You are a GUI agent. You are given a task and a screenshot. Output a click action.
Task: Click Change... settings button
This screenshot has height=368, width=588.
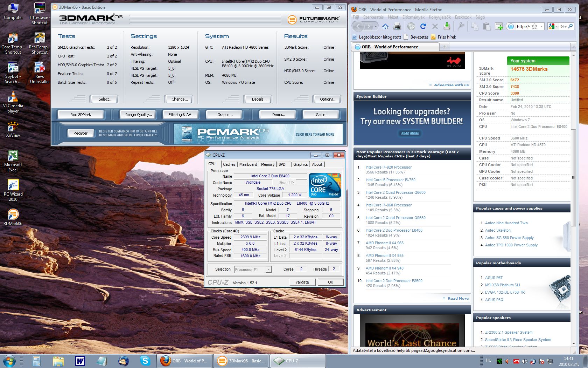tap(178, 99)
